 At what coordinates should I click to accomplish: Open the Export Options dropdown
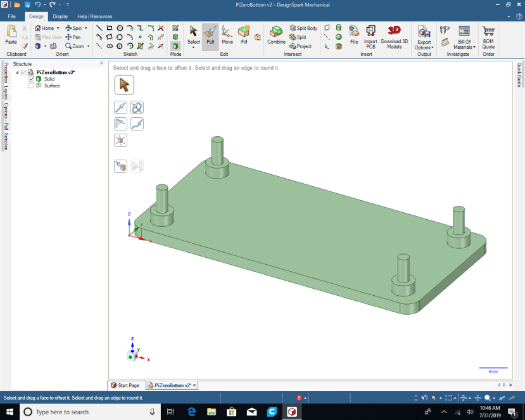[424, 37]
